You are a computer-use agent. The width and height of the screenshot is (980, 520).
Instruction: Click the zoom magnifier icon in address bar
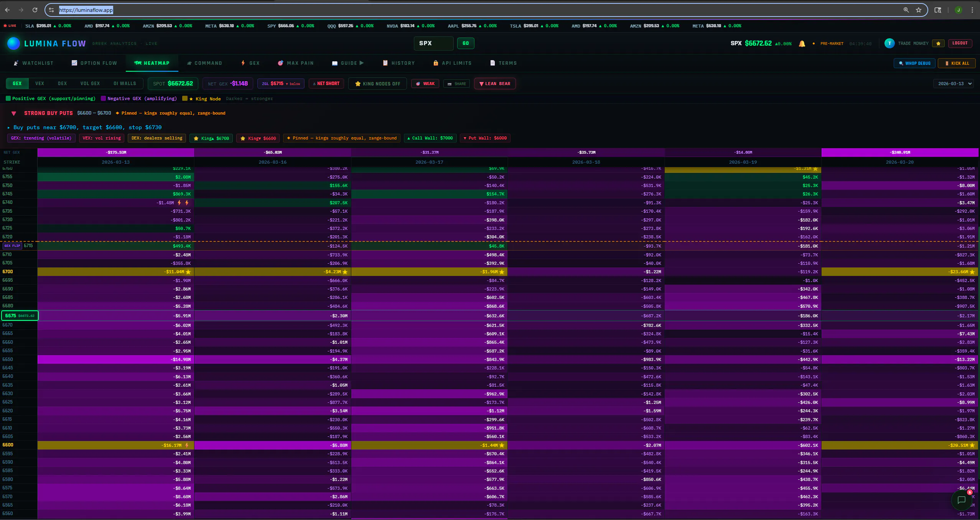tap(906, 10)
